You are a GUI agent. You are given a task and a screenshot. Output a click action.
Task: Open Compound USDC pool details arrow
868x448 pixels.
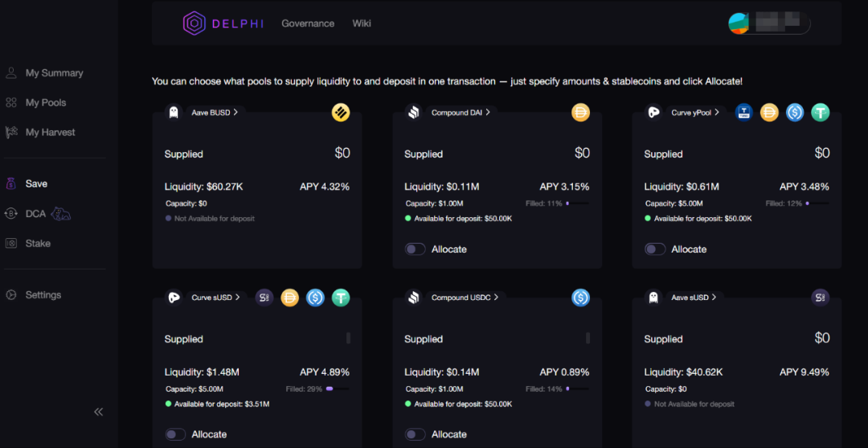click(x=496, y=298)
